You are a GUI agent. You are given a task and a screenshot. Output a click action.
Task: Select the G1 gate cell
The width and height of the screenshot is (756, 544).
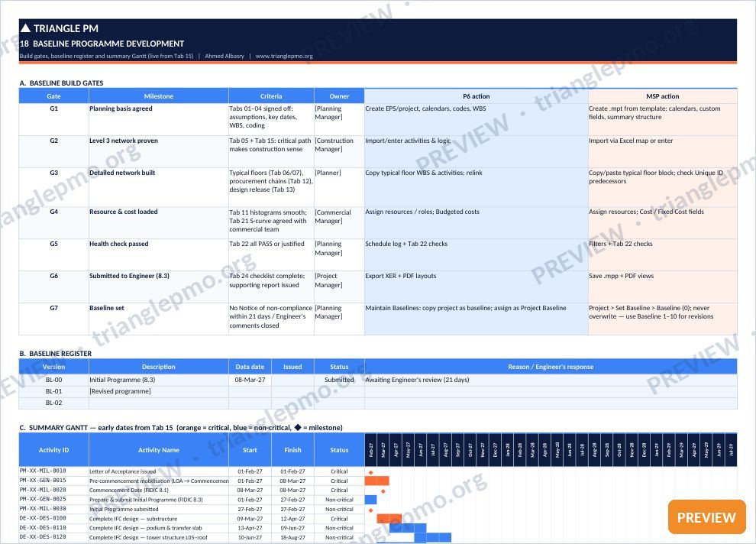coord(53,119)
